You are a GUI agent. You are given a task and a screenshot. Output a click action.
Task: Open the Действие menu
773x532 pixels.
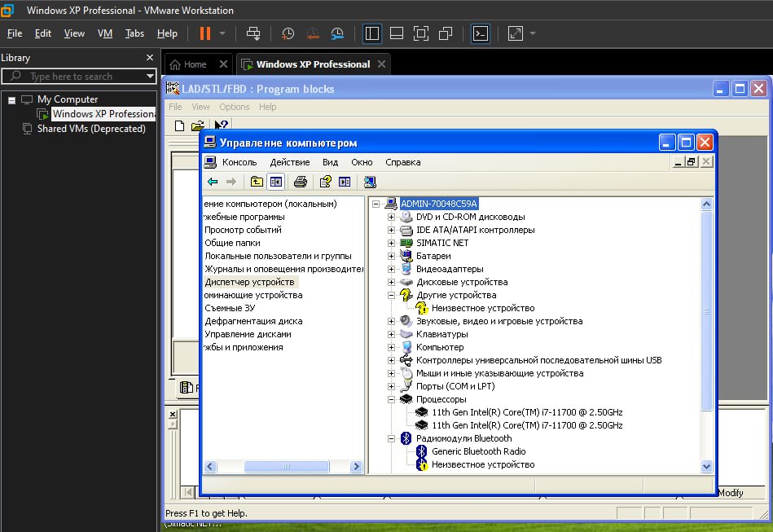[290, 162]
